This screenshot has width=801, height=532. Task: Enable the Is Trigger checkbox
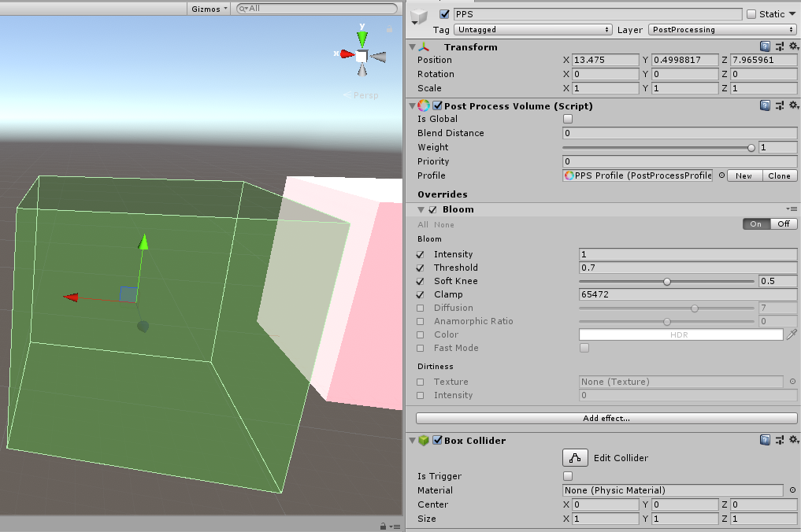click(x=567, y=475)
